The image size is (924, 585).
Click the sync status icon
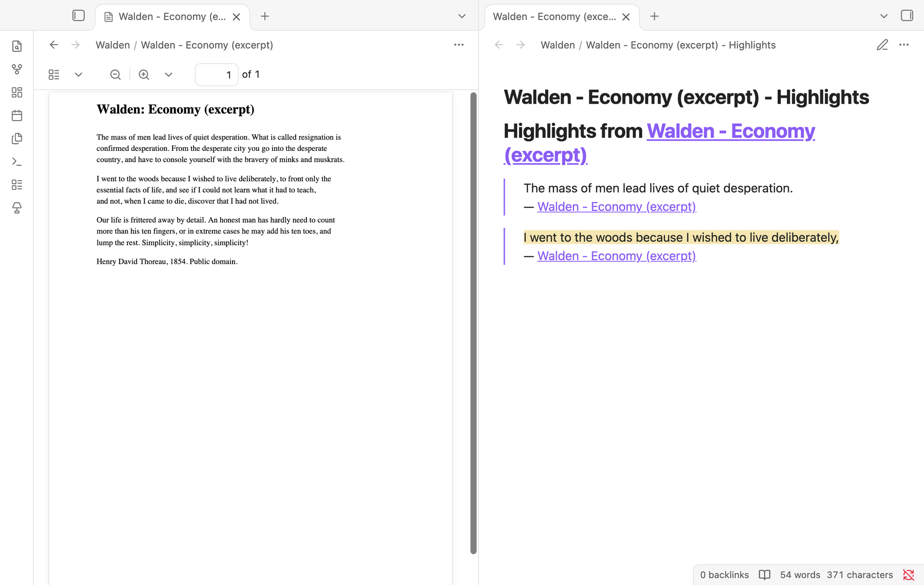point(909,575)
